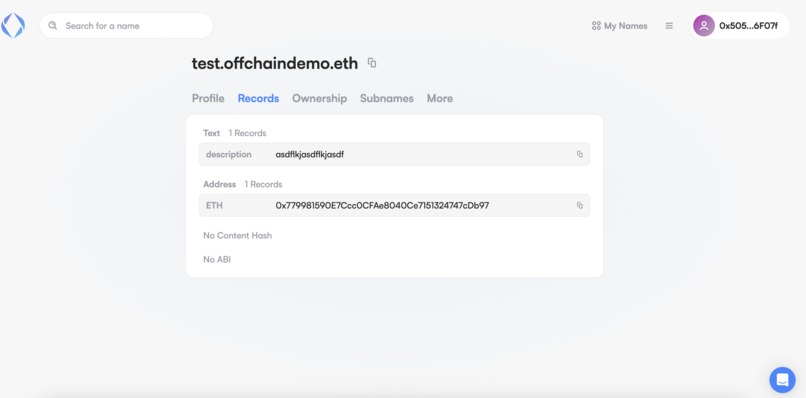Open wallet 0x505...6F07f account menu
Viewport: 806px width, 398px height.
coord(740,26)
